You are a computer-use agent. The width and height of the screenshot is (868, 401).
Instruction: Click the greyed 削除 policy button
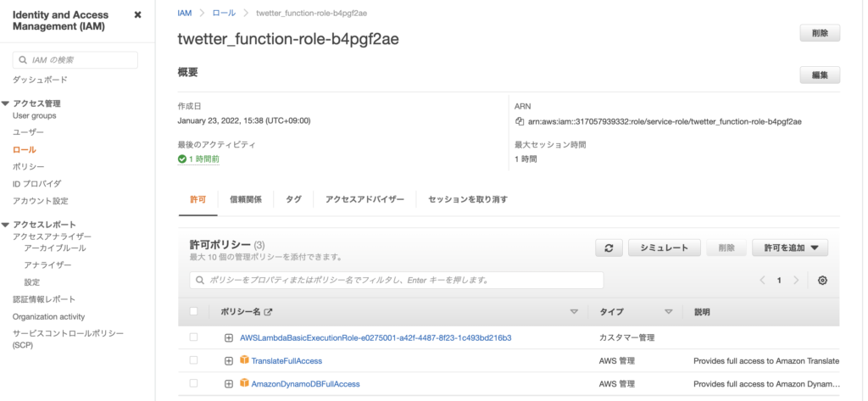pos(726,248)
